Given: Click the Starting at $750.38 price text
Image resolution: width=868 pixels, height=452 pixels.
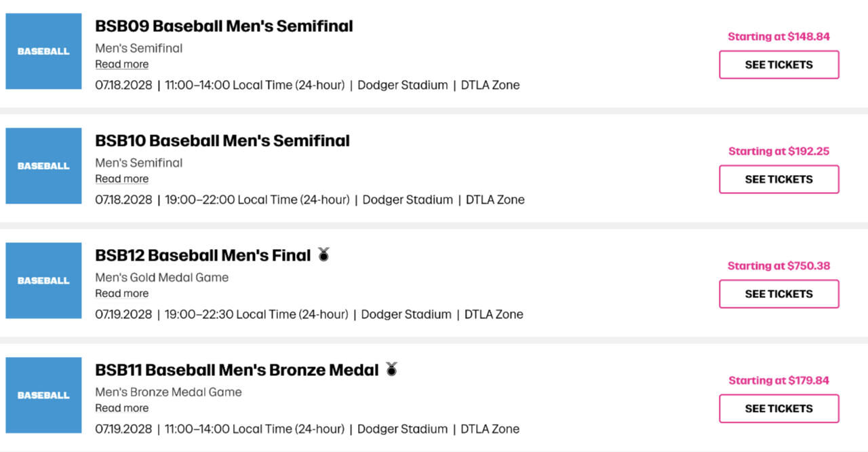Looking at the screenshot, I should pos(778,266).
